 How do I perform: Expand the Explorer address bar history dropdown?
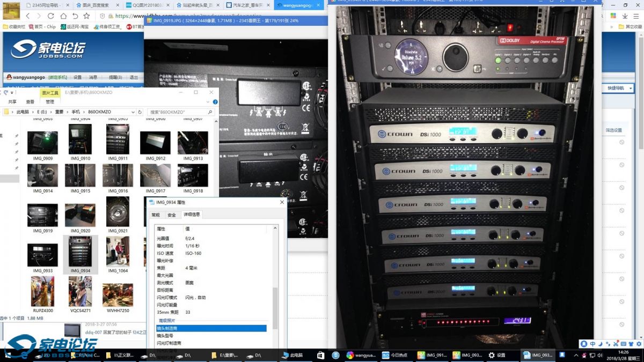(x=133, y=112)
